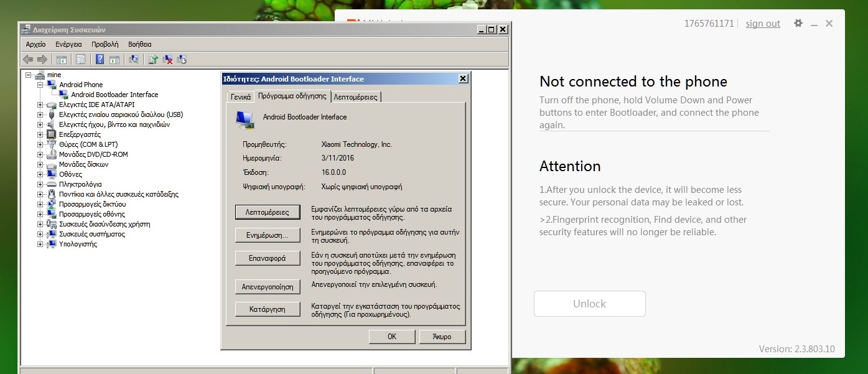Open the Αρχείο menu
868x374 pixels.
[36, 44]
